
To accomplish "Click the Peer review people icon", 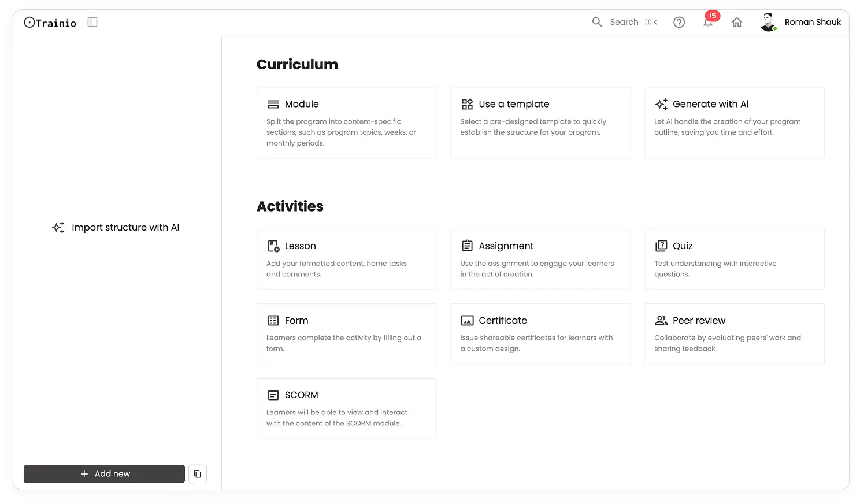I will tap(661, 320).
